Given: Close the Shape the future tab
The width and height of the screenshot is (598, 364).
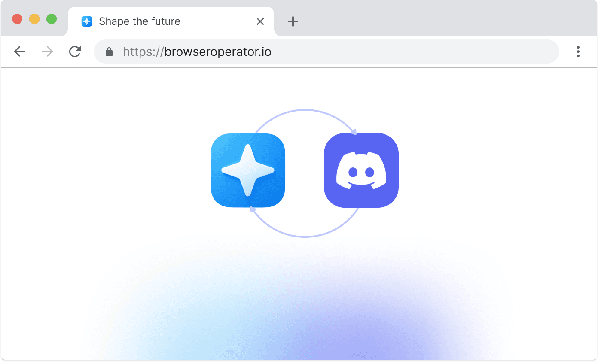Looking at the screenshot, I should [260, 21].
